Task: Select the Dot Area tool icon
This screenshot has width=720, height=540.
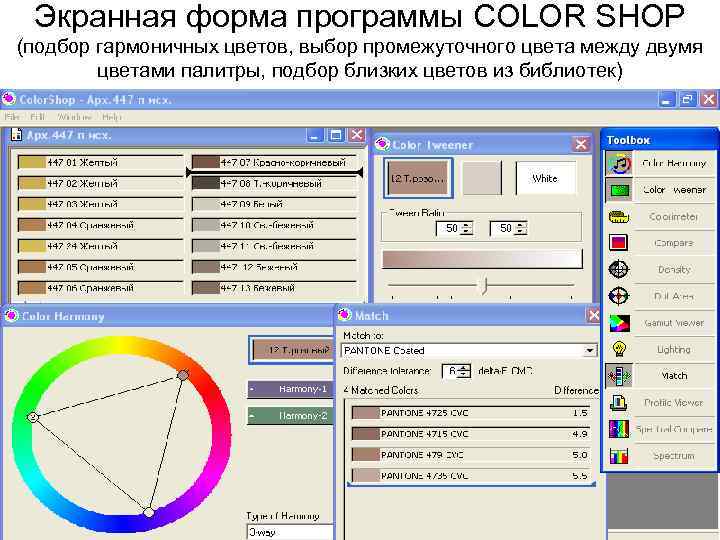Action: (619, 296)
